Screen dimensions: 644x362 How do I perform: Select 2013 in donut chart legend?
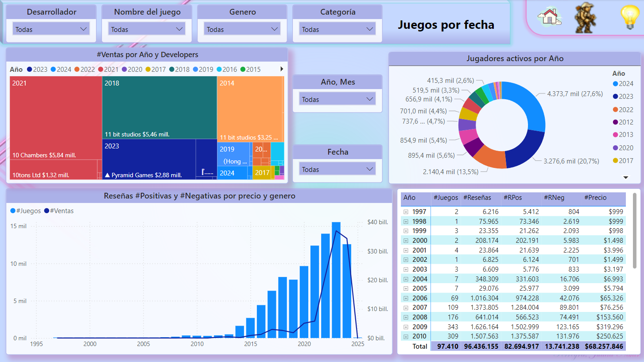pyautogui.click(x=623, y=135)
